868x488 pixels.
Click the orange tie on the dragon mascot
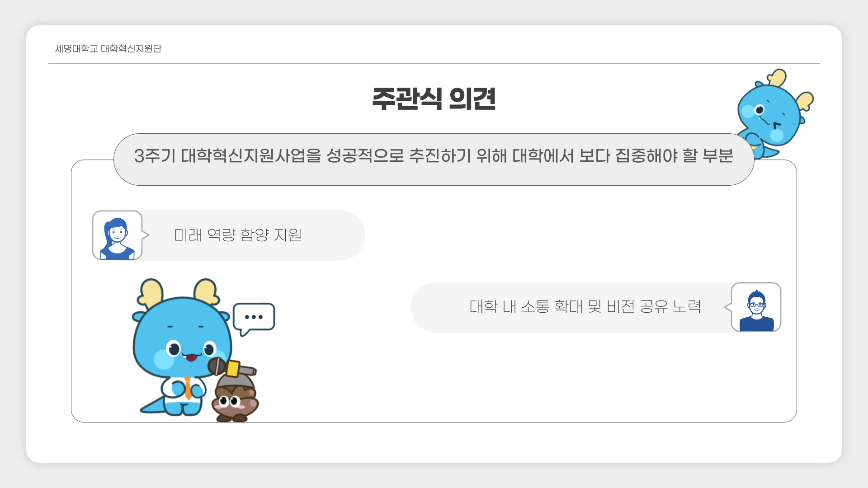pos(188,388)
